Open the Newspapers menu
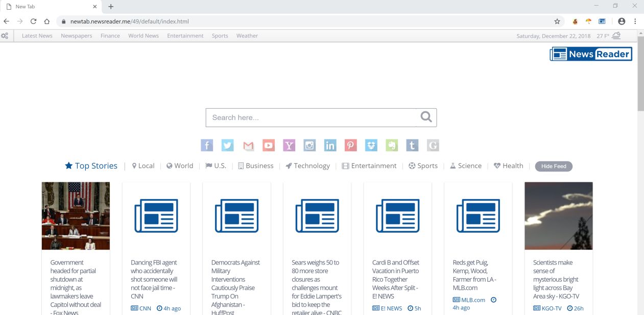 77,36
